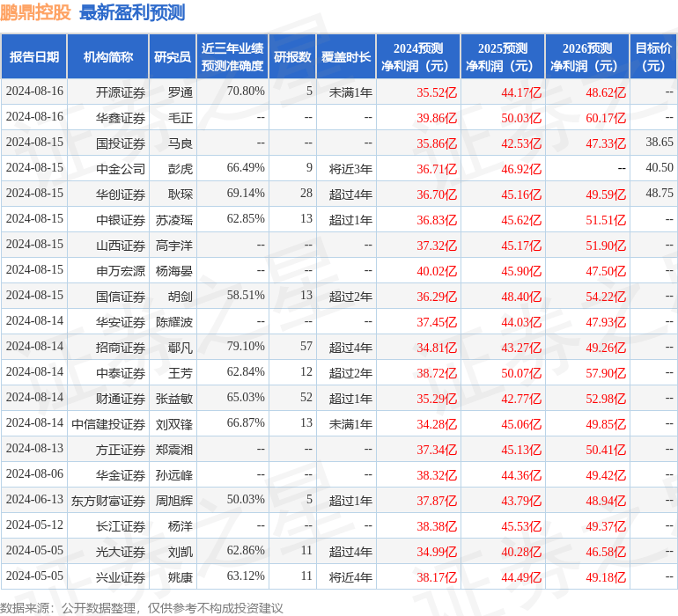Click target price value 38.65
The image size is (678, 616).
tap(660, 142)
